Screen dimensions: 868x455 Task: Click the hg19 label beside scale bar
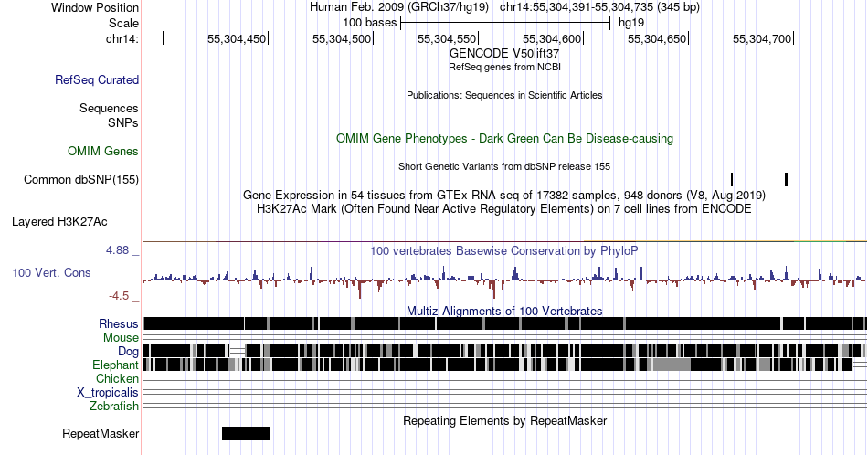[x=631, y=23]
